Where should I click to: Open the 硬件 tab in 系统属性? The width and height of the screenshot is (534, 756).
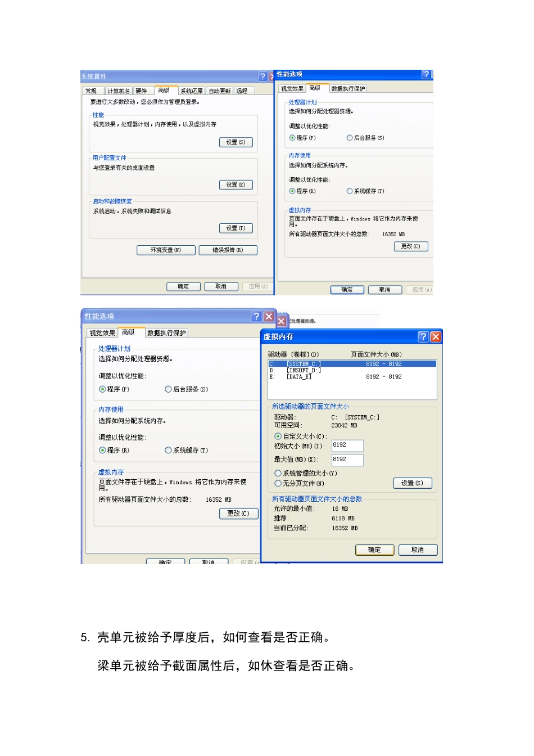[142, 91]
